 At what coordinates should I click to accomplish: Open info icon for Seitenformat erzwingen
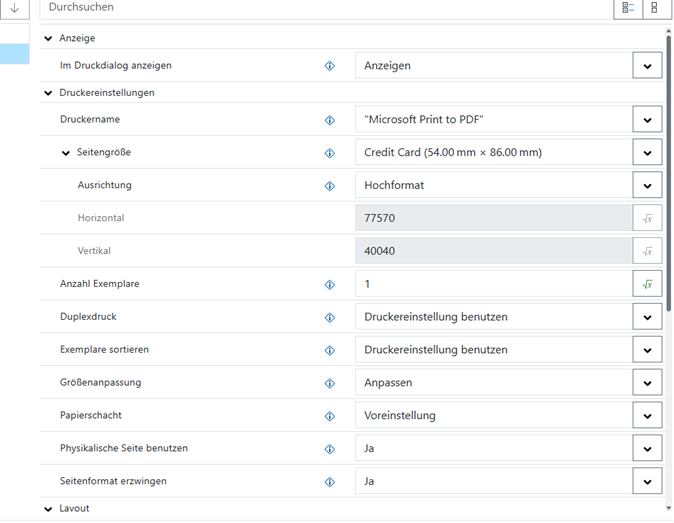pyautogui.click(x=330, y=482)
